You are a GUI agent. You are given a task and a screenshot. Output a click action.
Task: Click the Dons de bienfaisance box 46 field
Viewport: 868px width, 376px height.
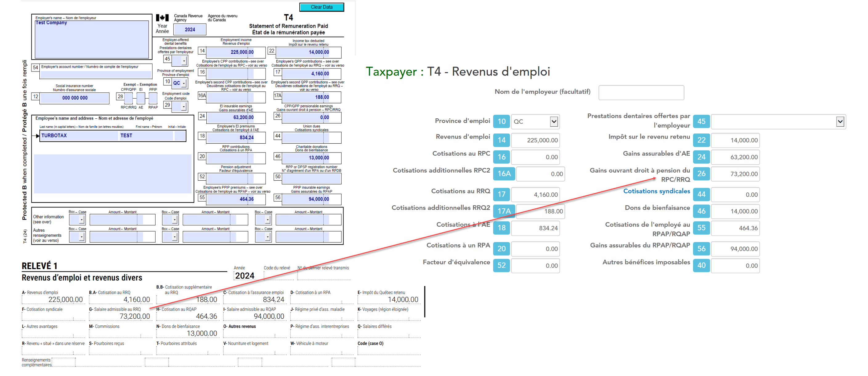pyautogui.click(x=735, y=211)
